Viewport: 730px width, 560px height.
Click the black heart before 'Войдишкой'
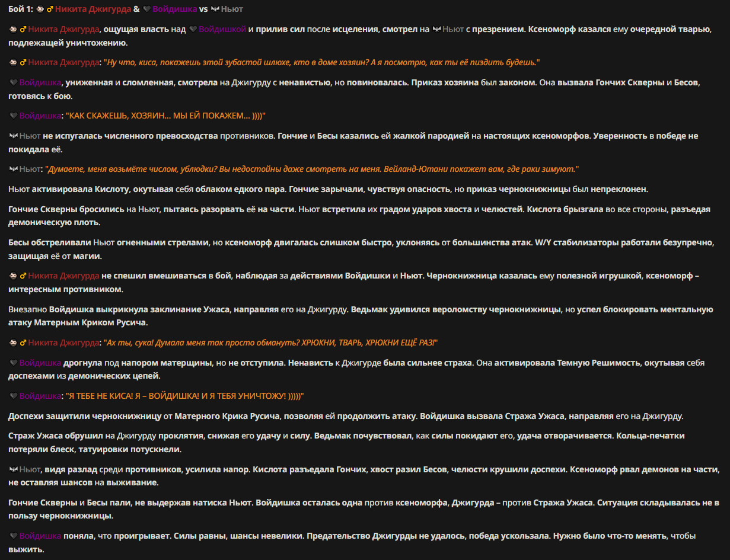pos(192,29)
